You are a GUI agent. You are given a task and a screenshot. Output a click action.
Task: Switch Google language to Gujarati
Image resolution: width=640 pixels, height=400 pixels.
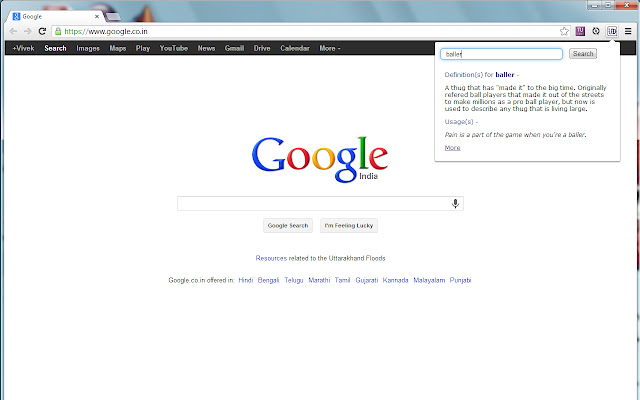[x=367, y=280]
